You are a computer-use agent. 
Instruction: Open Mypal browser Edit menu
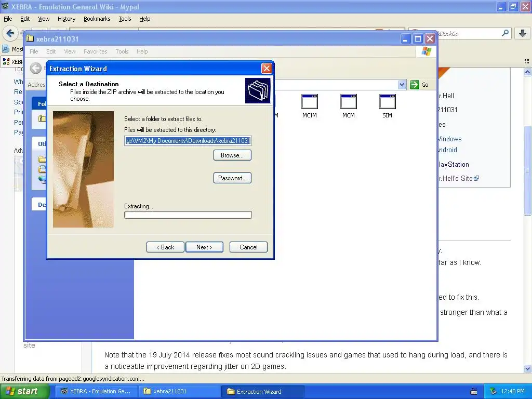click(x=25, y=19)
